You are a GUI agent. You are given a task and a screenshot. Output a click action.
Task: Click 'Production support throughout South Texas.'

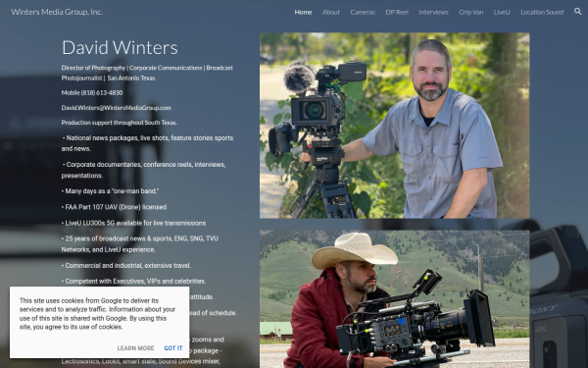pyautogui.click(x=120, y=123)
